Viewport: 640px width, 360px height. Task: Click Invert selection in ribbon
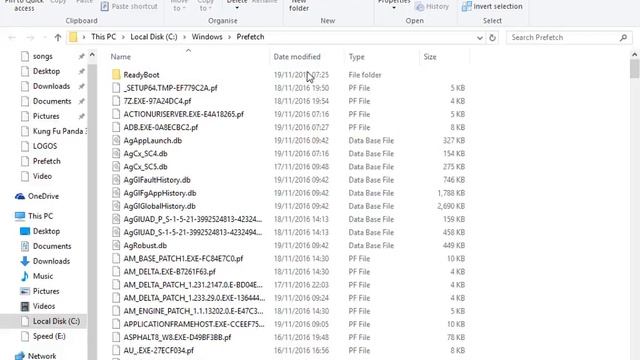[x=492, y=7]
